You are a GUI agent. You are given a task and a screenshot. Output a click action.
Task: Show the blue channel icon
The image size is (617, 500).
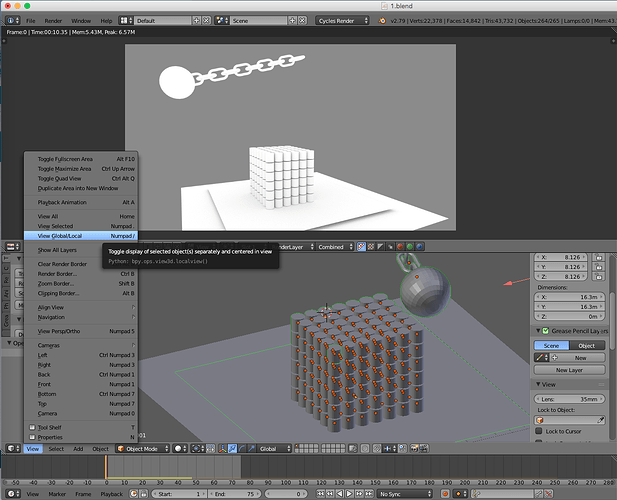[x=419, y=247]
